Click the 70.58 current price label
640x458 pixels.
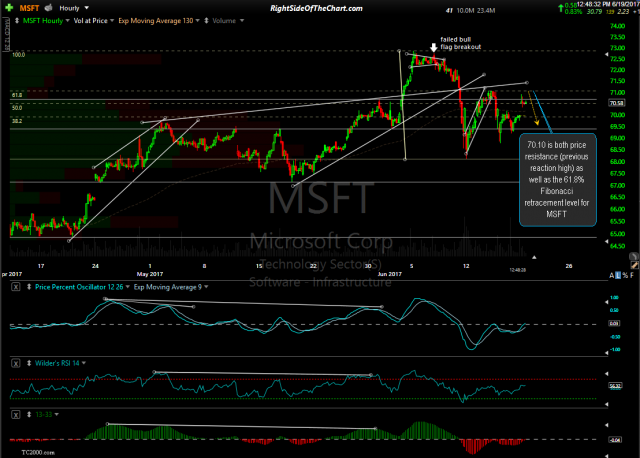click(616, 103)
